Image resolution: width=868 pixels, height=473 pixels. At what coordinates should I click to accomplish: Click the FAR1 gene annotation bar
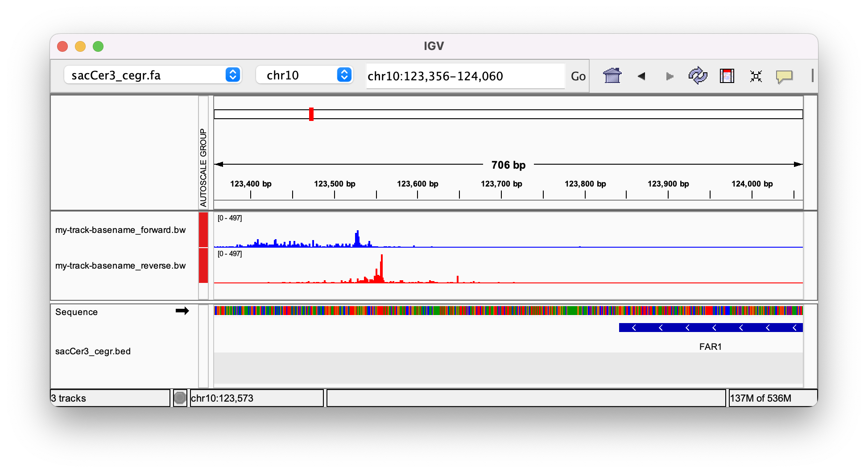711,328
